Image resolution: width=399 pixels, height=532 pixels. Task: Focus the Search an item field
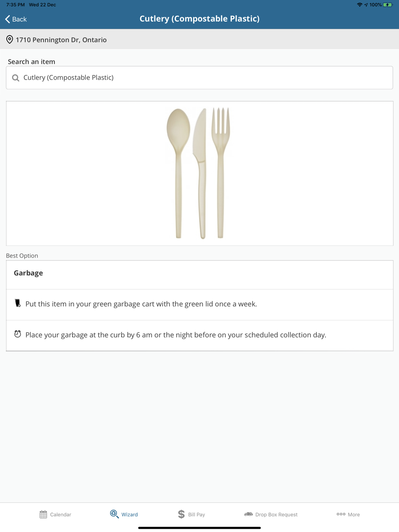(x=199, y=78)
